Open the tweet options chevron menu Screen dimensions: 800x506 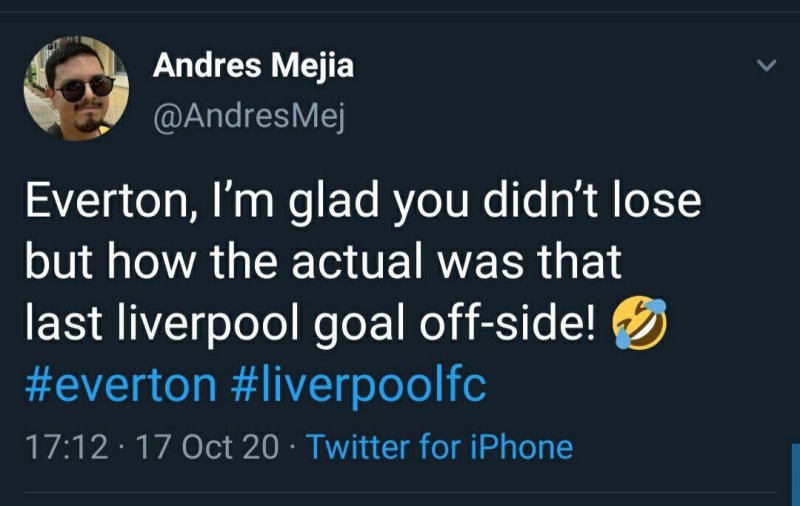click(x=765, y=66)
